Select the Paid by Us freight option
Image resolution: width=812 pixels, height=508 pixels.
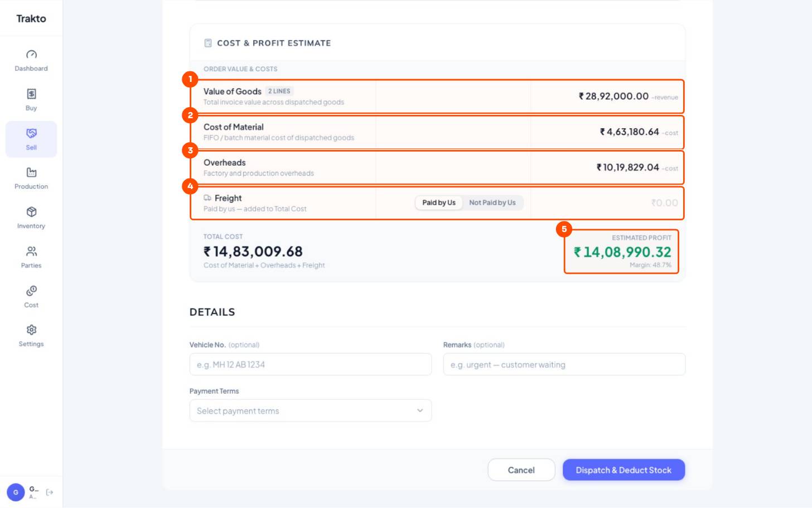pyautogui.click(x=439, y=202)
